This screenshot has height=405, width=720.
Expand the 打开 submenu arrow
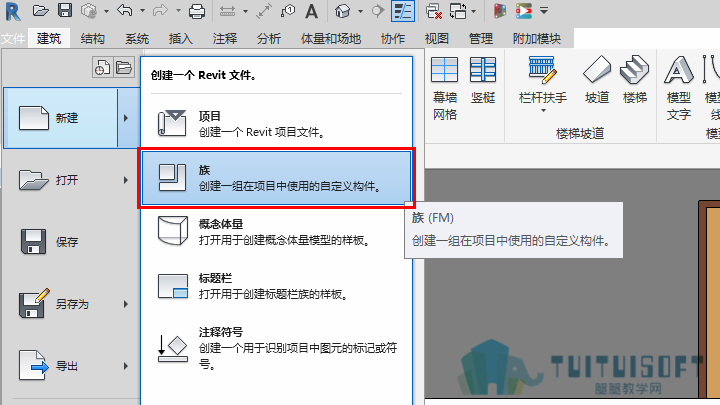tap(126, 180)
